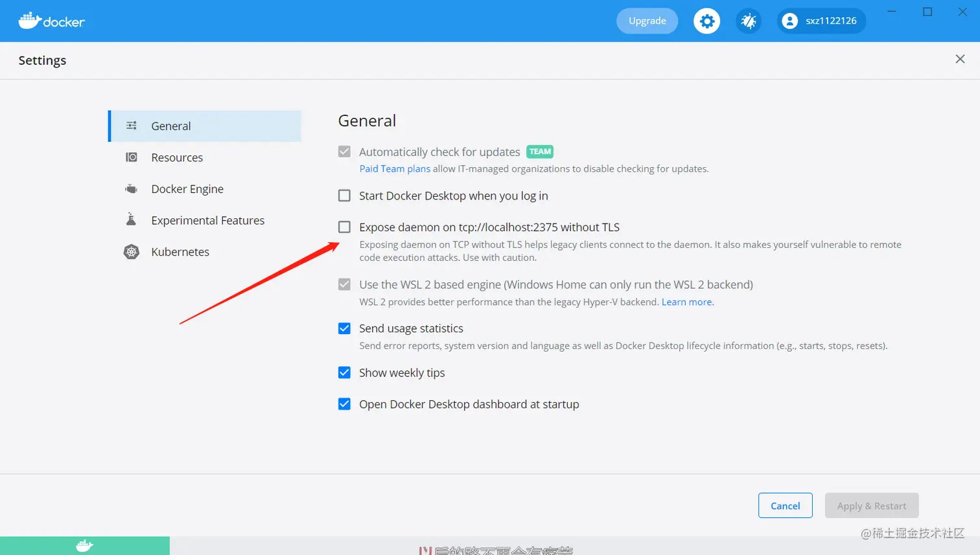Toggle Use the WSL 2 based engine checkbox

coord(344,284)
